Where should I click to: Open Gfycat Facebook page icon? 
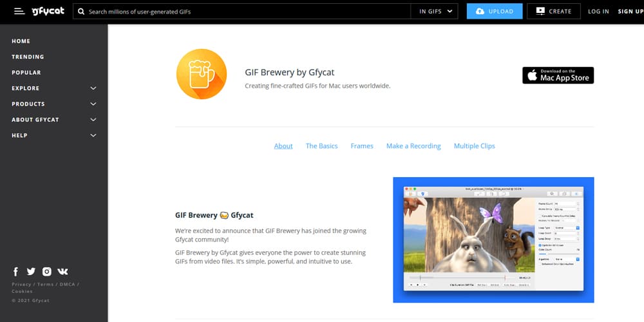[x=15, y=272]
